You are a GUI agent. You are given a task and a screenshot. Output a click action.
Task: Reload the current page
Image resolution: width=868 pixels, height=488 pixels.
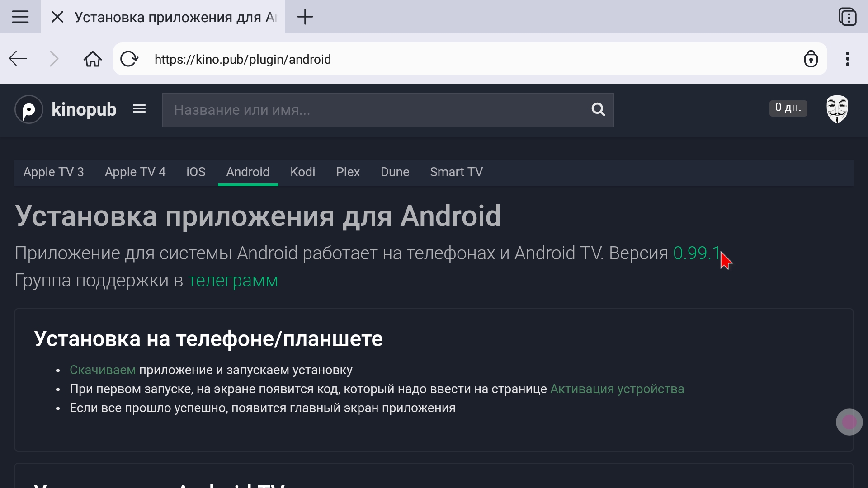(x=129, y=59)
